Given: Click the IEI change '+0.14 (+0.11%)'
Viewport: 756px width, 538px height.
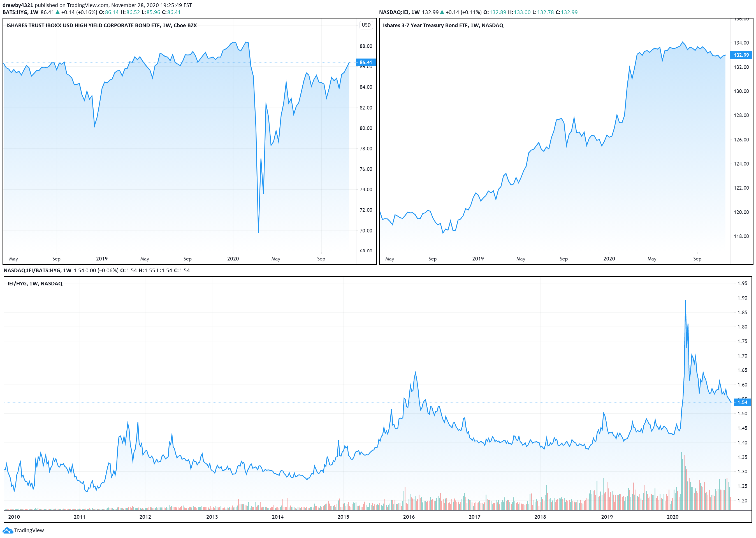Looking at the screenshot, I should [x=463, y=12].
